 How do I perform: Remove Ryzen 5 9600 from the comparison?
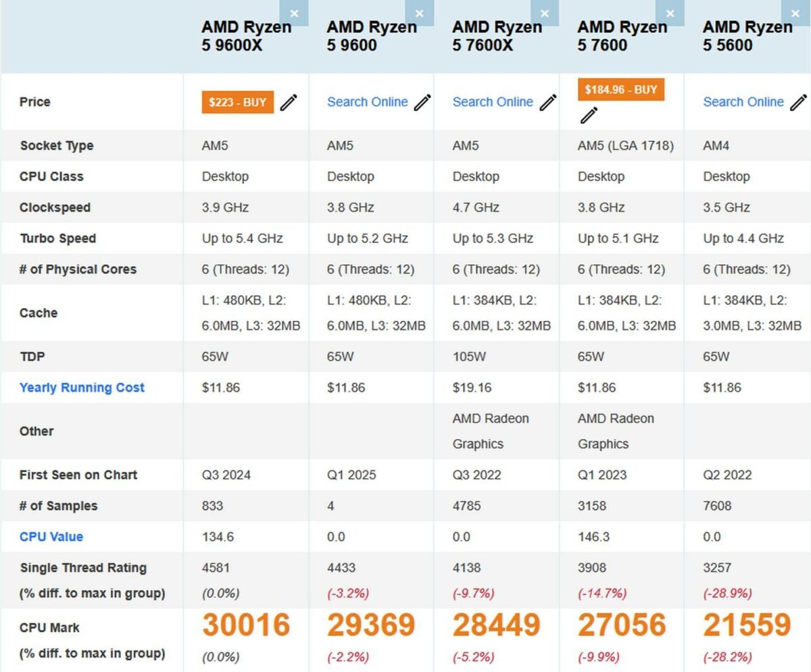420,13
